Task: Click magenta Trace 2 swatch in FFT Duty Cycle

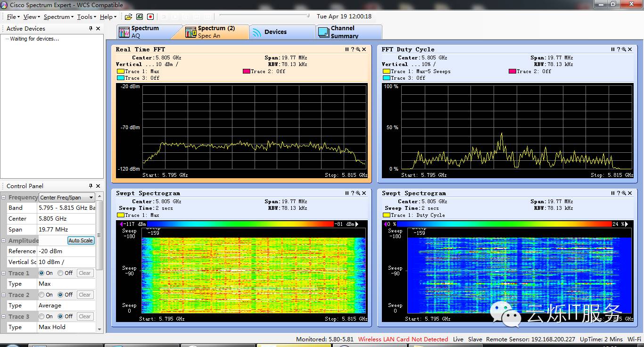Action: (x=512, y=72)
